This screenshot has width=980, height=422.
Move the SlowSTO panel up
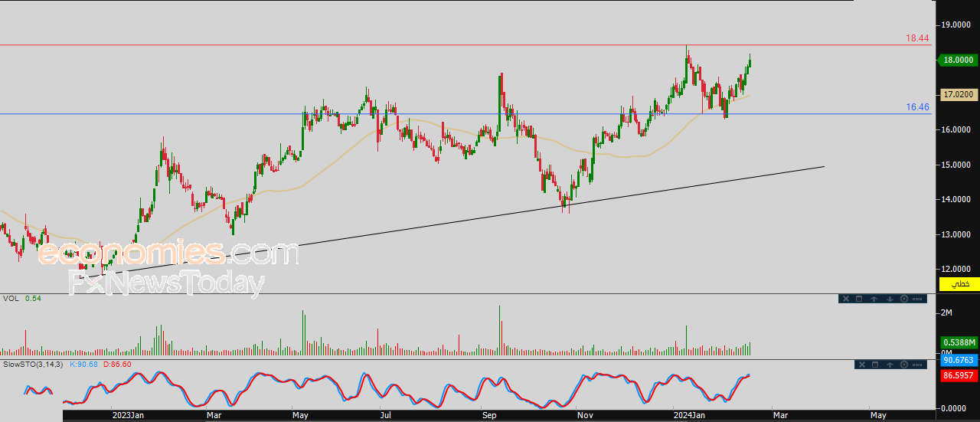tap(890, 365)
